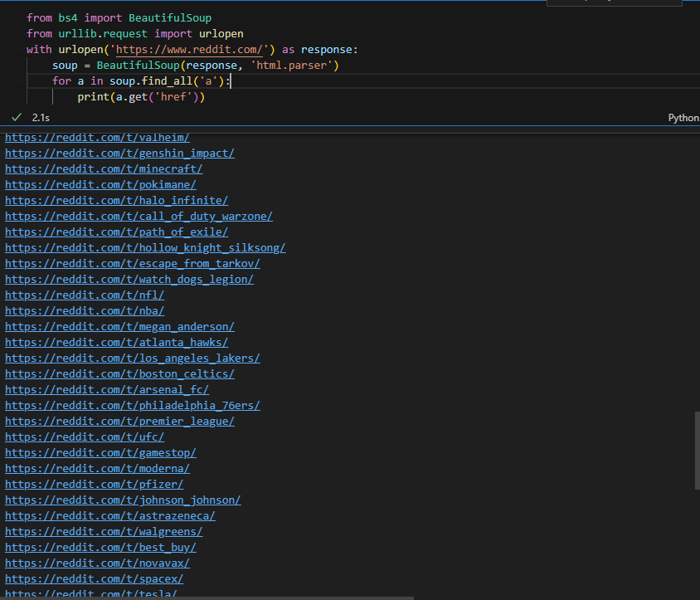This screenshot has width=700, height=600.
Task: Click the green cell execution success checkmark
Action: (17, 118)
